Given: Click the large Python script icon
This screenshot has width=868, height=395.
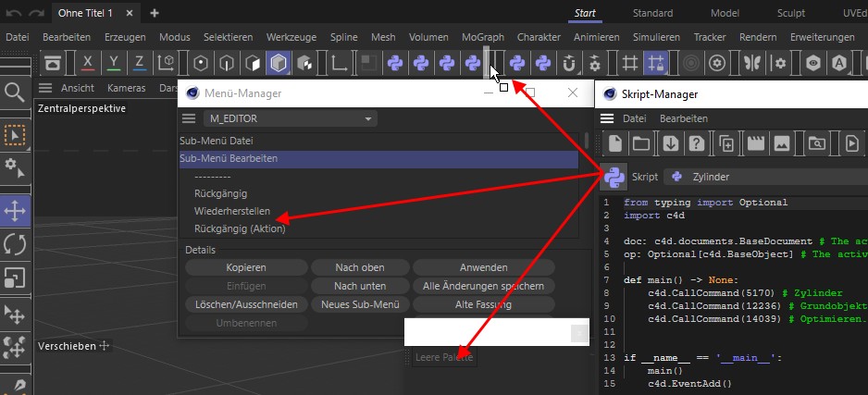Looking at the screenshot, I should (614, 176).
